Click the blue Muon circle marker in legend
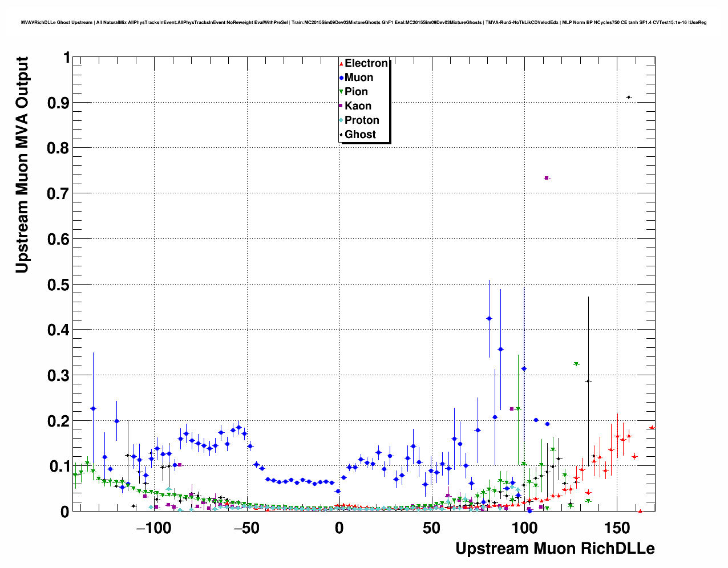Viewport: 728px width, 568px height. (x=341, y=78)
